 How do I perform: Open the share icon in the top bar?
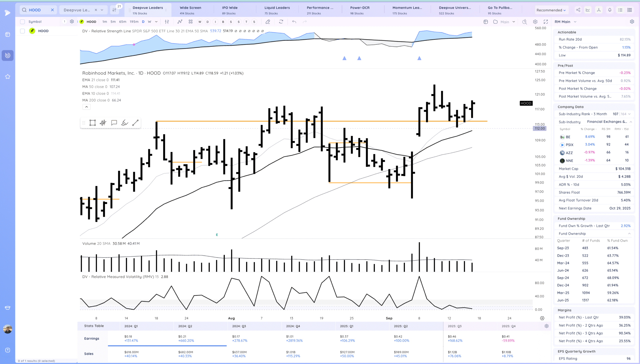pos(578,10)
